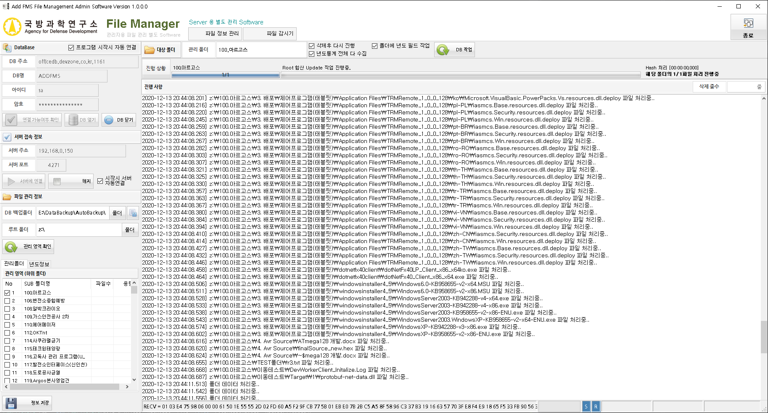Click the 대상 폴더 folder icon
This screenshot has height=414, width=772.
150,49
